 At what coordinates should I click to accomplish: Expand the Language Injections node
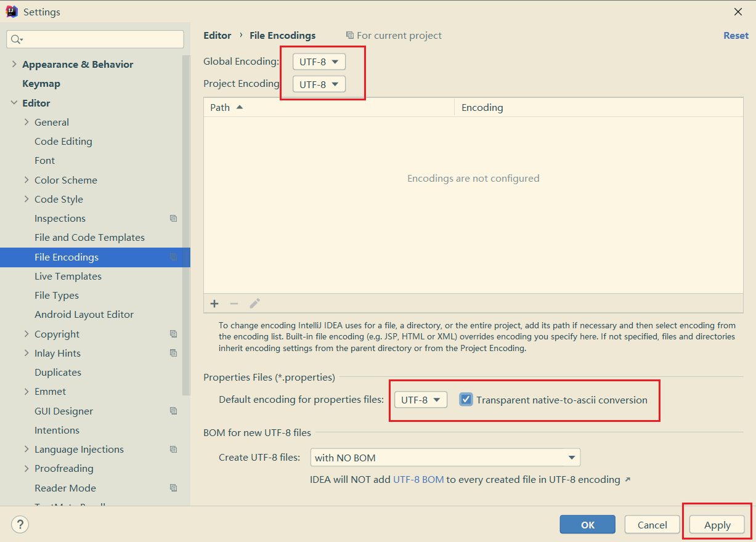click(26, 449)
